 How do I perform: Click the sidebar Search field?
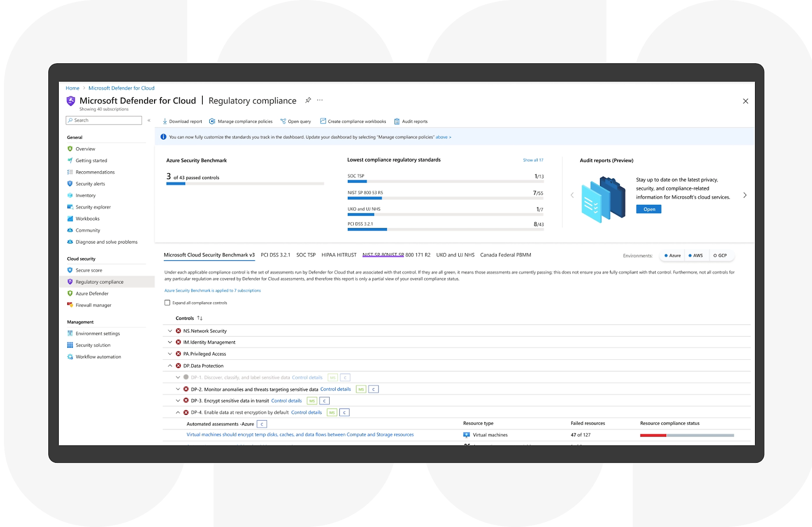coord(104,120)
